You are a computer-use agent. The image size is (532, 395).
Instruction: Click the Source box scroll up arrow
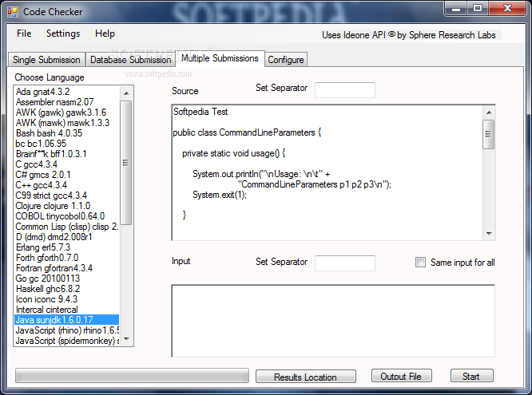click(489, 113)
